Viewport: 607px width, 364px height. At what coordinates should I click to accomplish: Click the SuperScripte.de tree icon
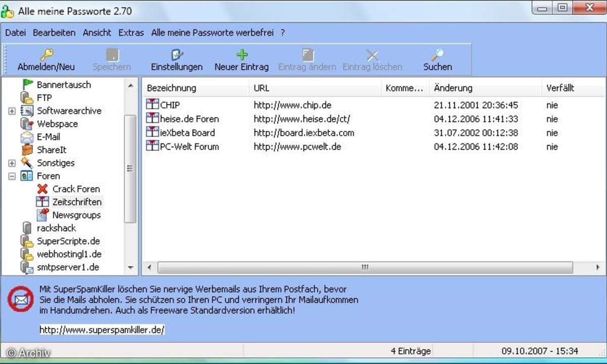click(x=27, y=241)
